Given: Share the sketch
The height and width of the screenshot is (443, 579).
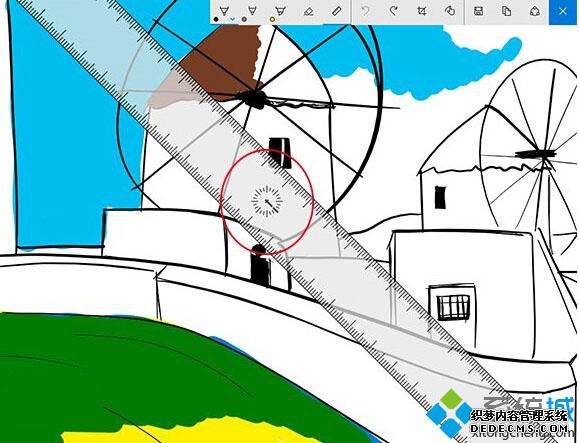Looking at the screenshot, I should point(535,11).
